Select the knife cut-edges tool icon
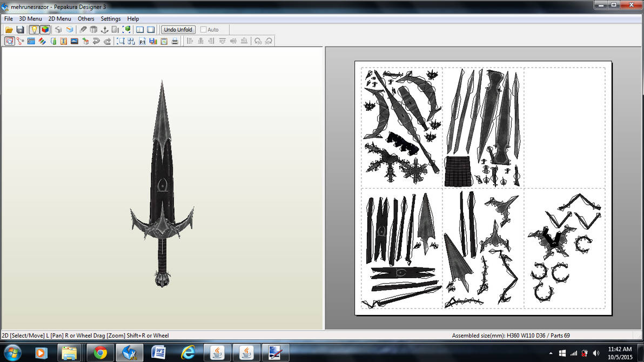Screen dimensions: 644x362 click(83, 30)
